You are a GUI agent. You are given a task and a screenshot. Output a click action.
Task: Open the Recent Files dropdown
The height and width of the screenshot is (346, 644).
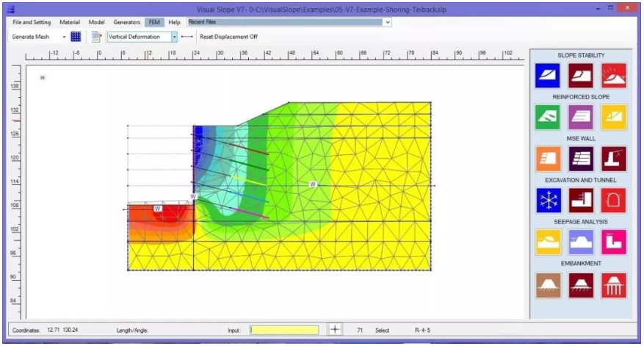[388, 23]
